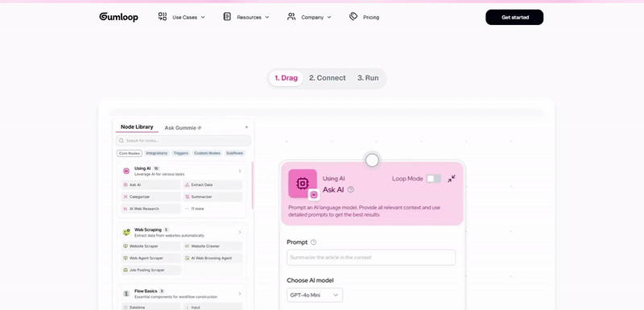
Task: Click the Search for nodes field
Action: (x=184, y=140)
